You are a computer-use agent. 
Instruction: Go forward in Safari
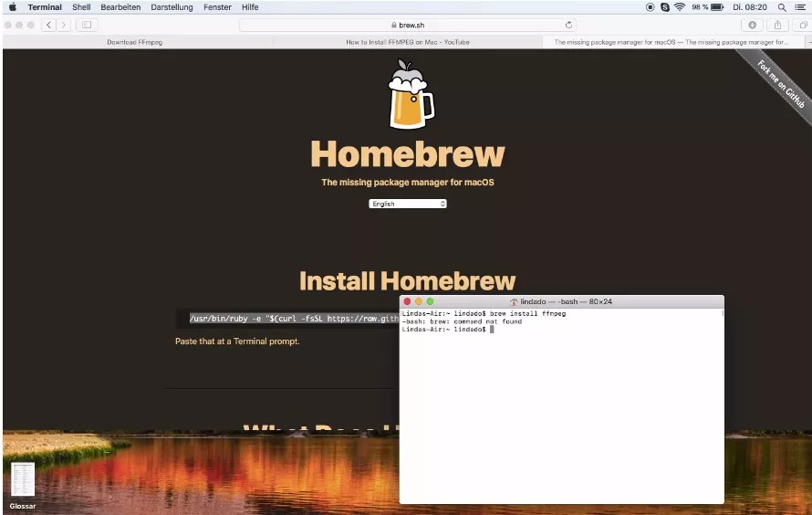64,25
